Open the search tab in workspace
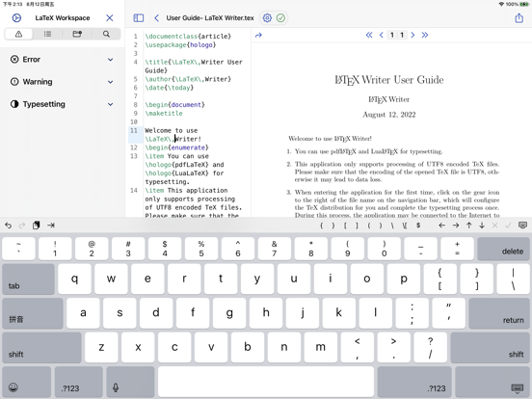 coord(106,34)
